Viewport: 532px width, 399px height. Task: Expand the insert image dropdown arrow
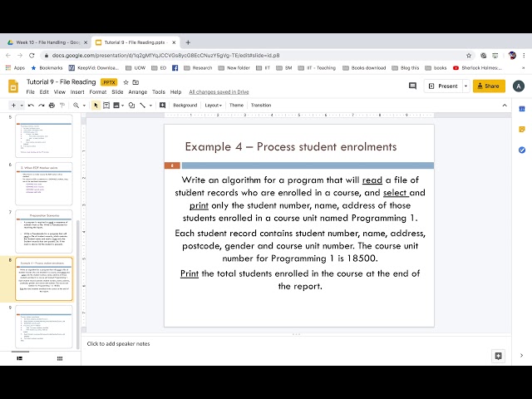point(122,106)
